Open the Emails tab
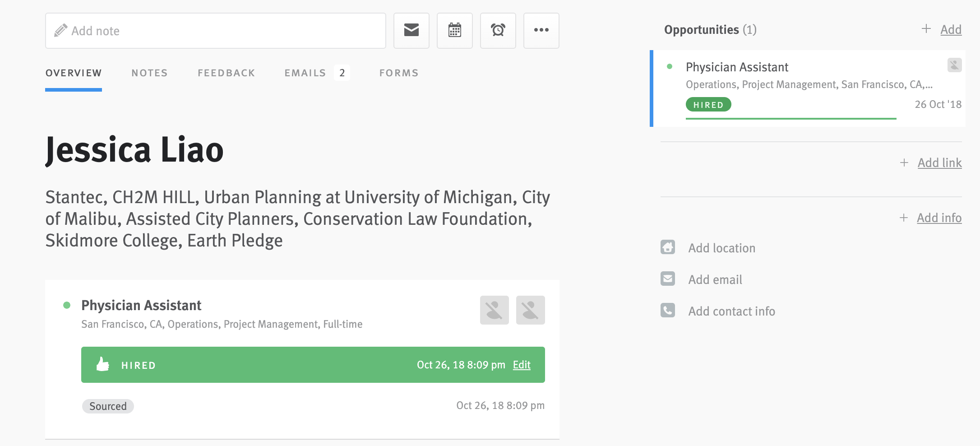980x446 pixels. (x=305, y=73)
